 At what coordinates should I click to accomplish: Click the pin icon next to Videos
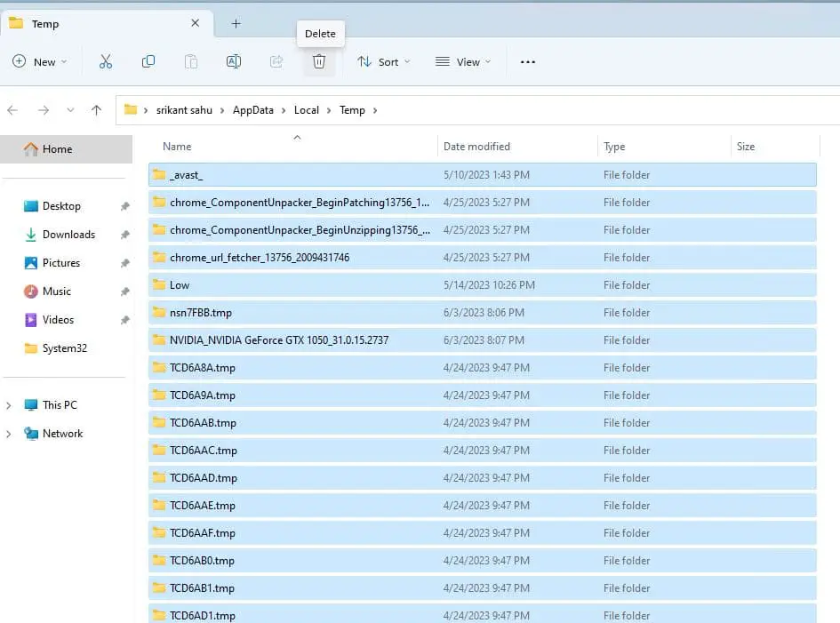click(x=124, y=320)
